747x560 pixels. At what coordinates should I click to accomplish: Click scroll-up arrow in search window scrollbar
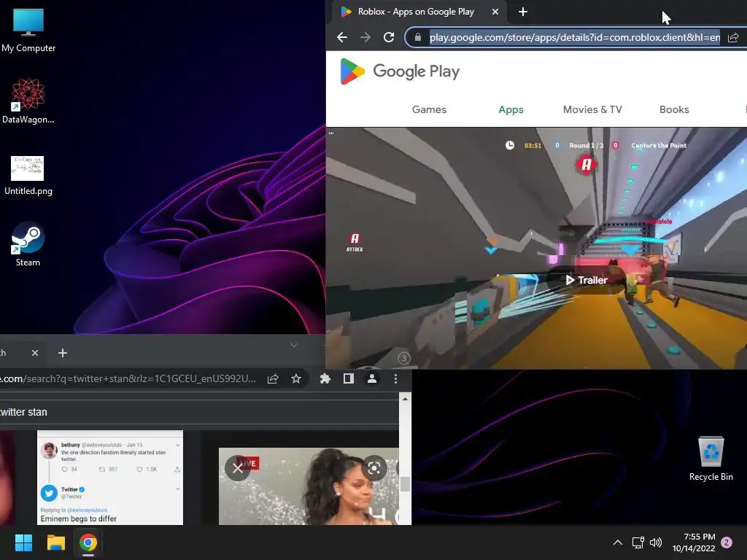pos(405,399)
